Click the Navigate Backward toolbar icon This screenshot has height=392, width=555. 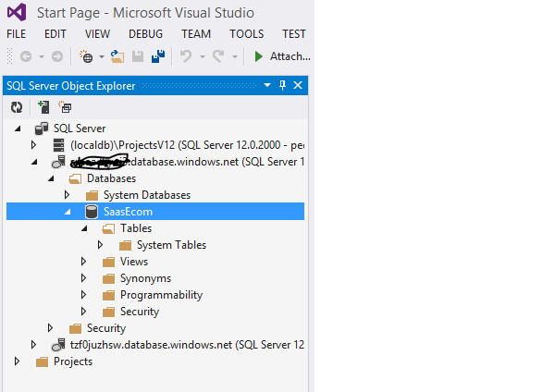(26, 56)
